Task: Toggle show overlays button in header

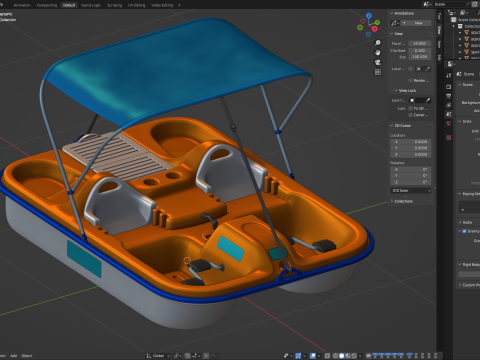Action: [x=312, y=356]
